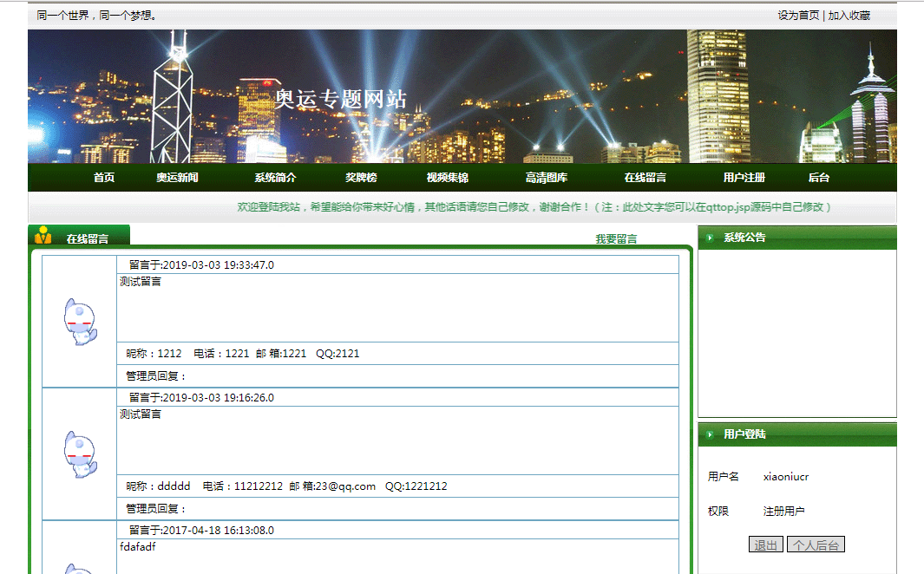Viewport: 924px width, 574px height.
Task: Open the 首页 navigation item
Action: tap(104, 178)
